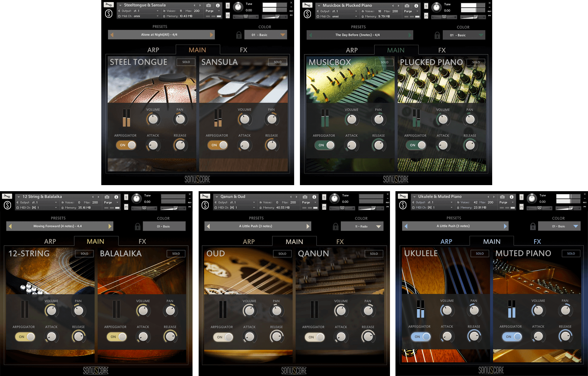
Task: Open Output st.1 dropdown in Musicbox header
Action: [337, 11]
